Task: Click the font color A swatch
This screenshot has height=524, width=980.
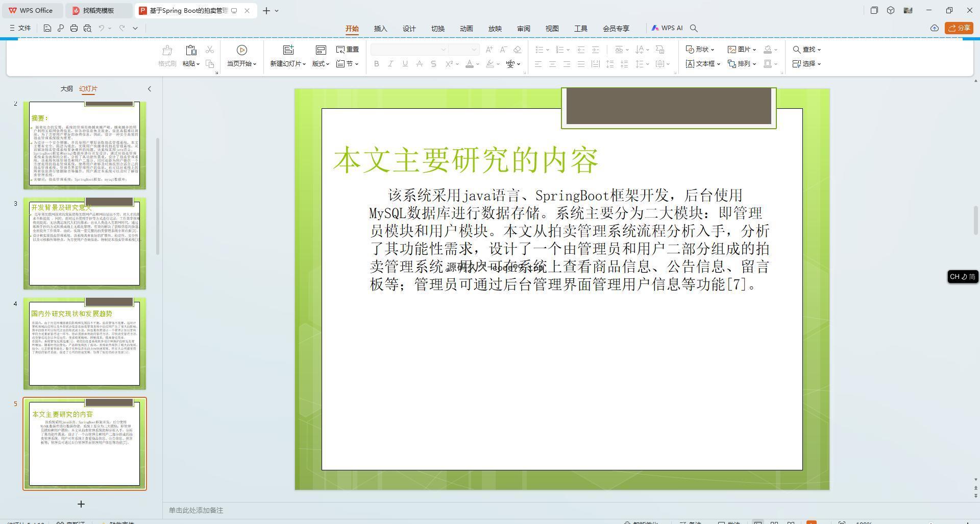Action: tap(469, 64)
